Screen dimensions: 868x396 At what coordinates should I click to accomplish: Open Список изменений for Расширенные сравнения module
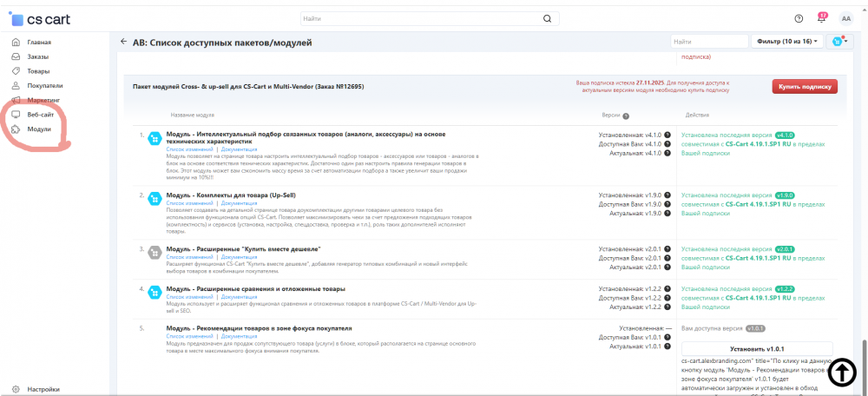[x=191, y=296]
